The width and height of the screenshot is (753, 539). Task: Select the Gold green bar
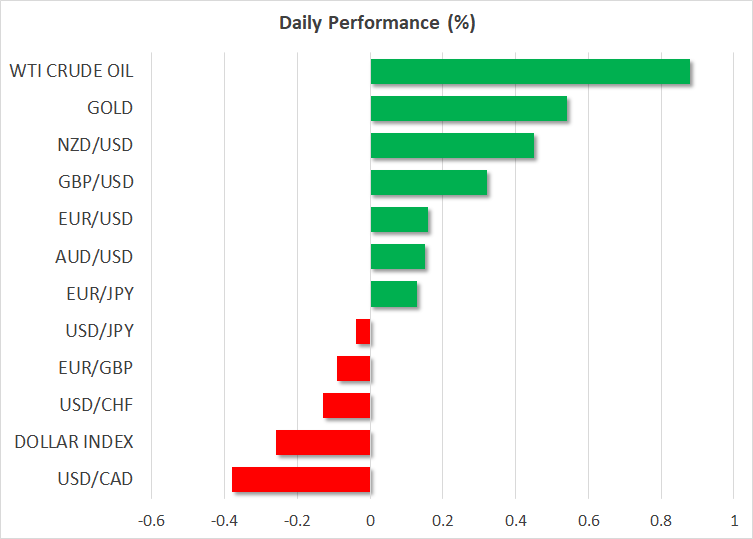pos(469,109)
